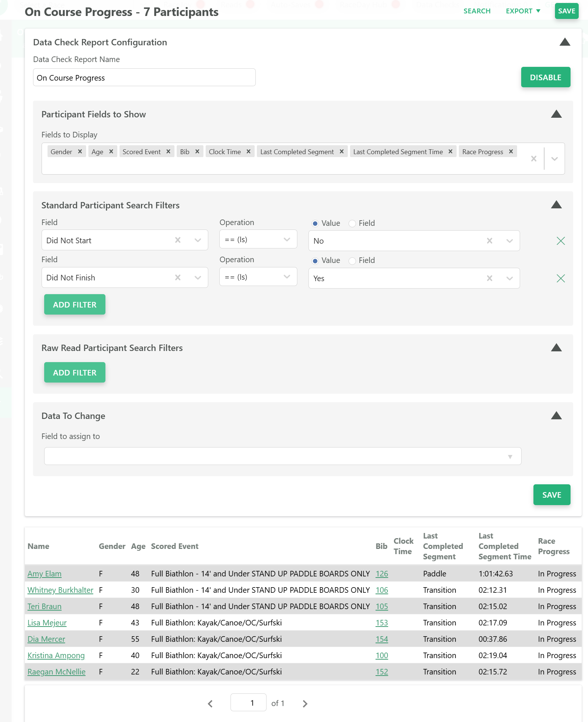Click the Data Check Report Name field
The height and width of the screenshot is (722, 588).
click(144, 77)
